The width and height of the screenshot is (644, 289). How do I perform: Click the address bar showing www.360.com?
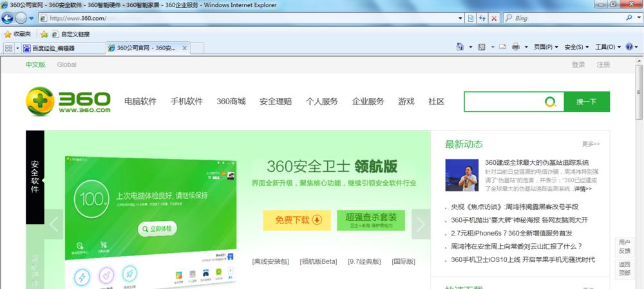coord(248,18)
